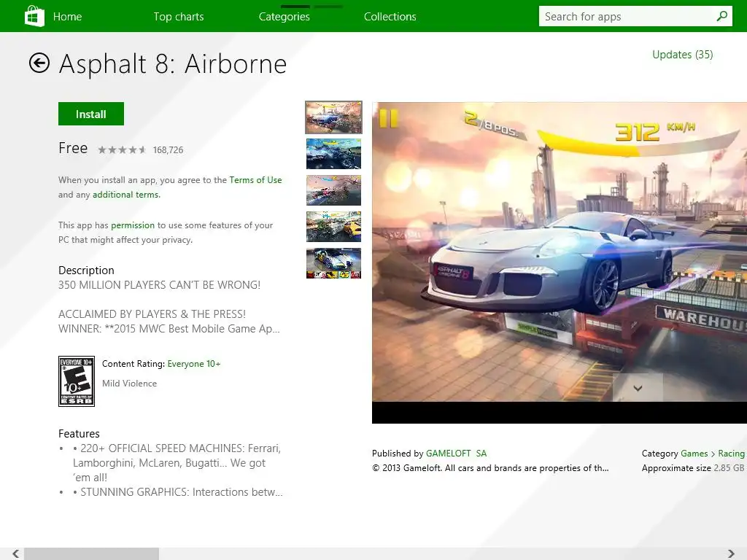Open the additional terms link
The height and width of the screenshot is (560, 747).
125,194
